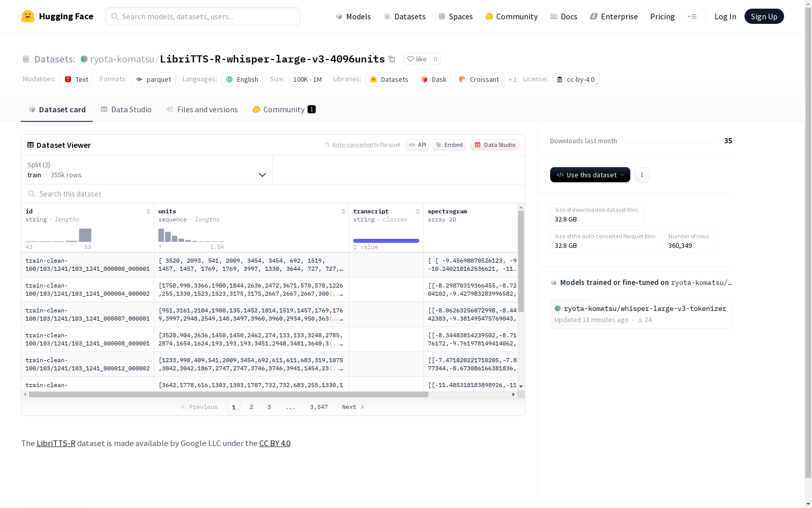This screenshot has width=812, height=508.
Task: Show the additional libraries with +1
Action: coord(513,79)
